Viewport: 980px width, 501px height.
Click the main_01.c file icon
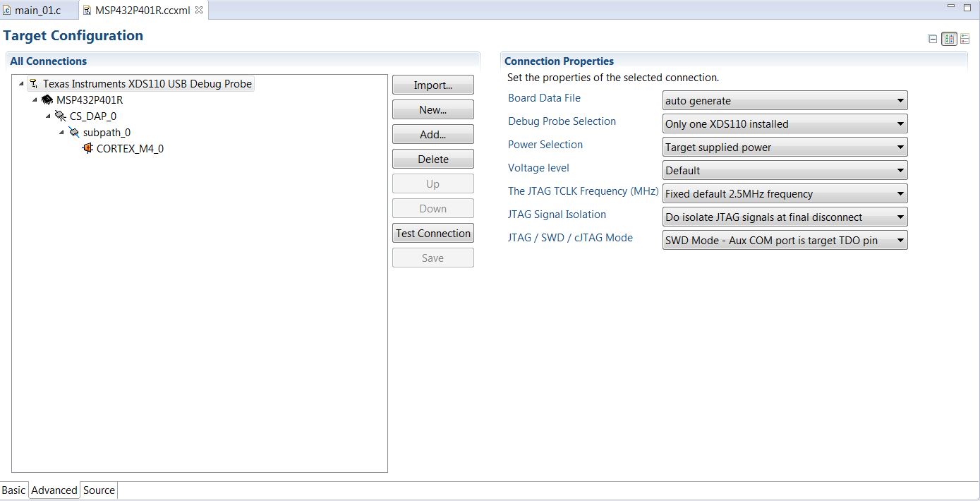click(x=7, y=11)
